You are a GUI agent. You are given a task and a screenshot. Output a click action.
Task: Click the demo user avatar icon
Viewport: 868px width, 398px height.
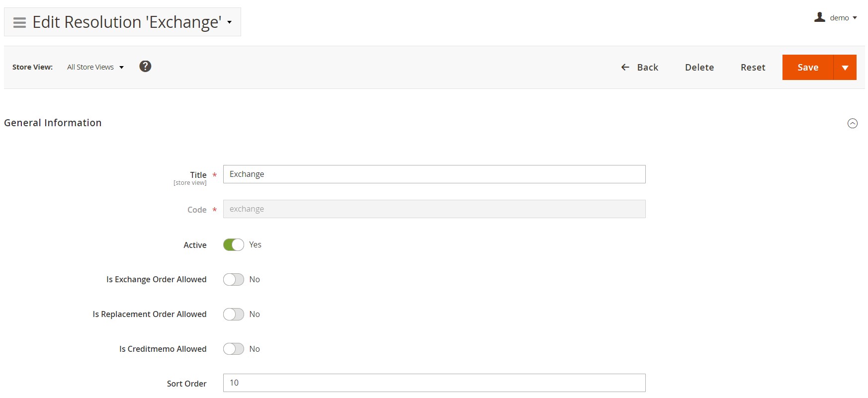click(x=820, y=17)
